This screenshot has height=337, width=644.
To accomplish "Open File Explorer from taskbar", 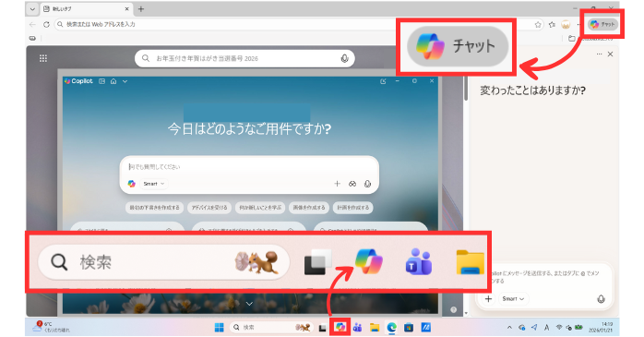I will click(x=375, y=327).
